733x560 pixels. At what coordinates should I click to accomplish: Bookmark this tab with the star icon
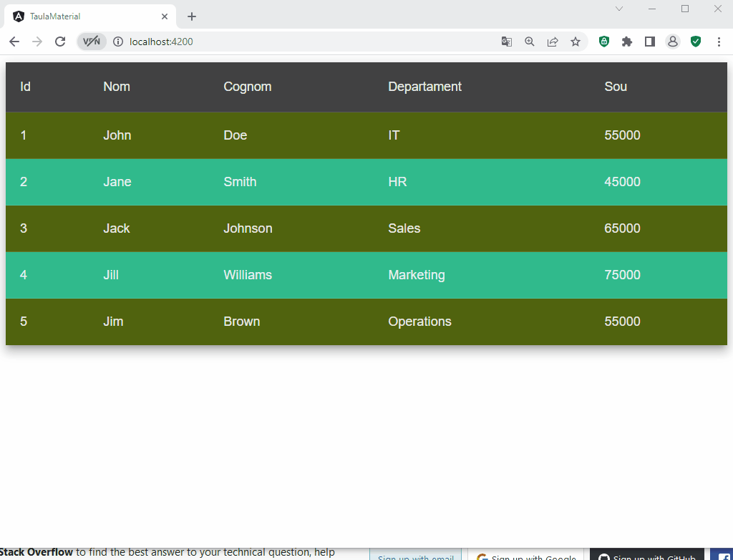click(576, 42)
